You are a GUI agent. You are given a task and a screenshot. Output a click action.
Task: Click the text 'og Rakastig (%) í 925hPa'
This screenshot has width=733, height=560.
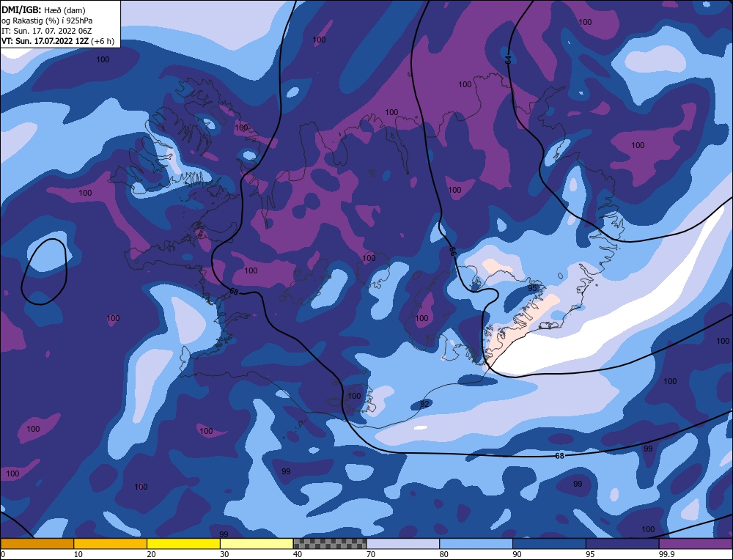[x=47, y=21]
